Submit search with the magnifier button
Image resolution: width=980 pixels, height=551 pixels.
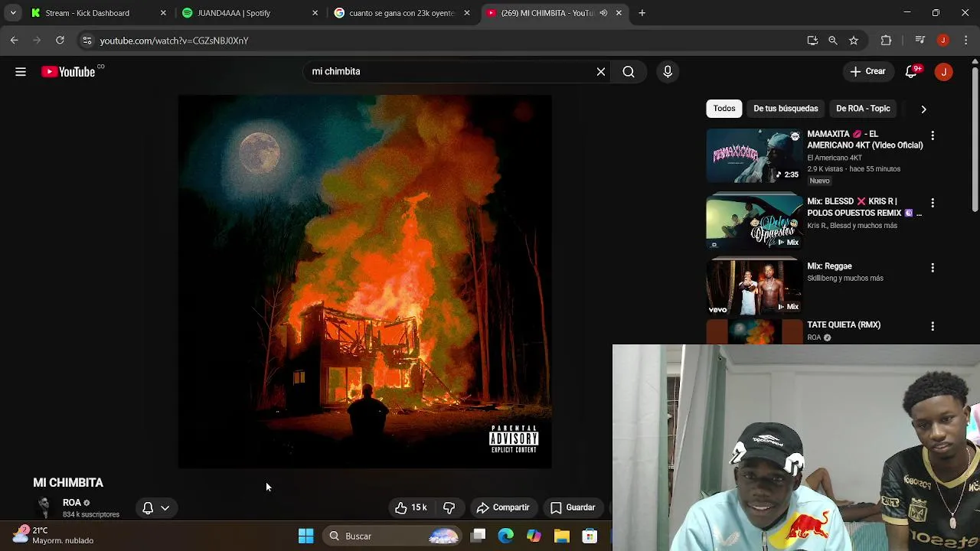tap(629, 72)
